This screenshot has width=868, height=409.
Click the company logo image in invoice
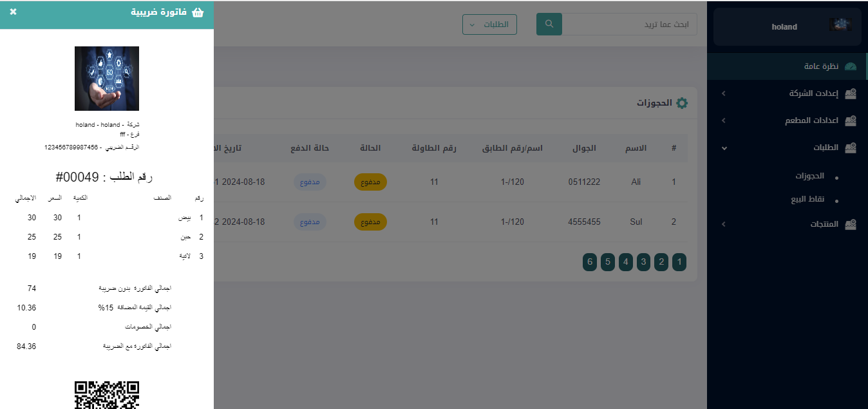click(x=107, y=79)
